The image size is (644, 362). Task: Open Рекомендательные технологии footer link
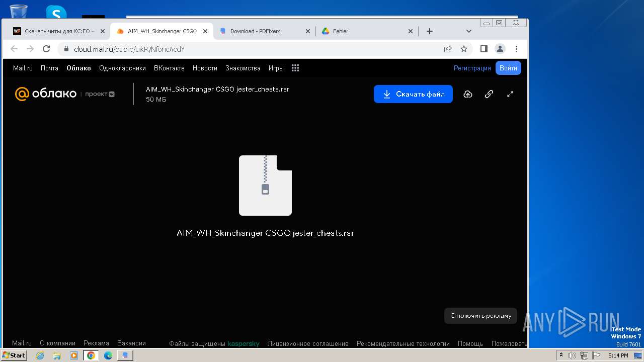coord(403,344)
